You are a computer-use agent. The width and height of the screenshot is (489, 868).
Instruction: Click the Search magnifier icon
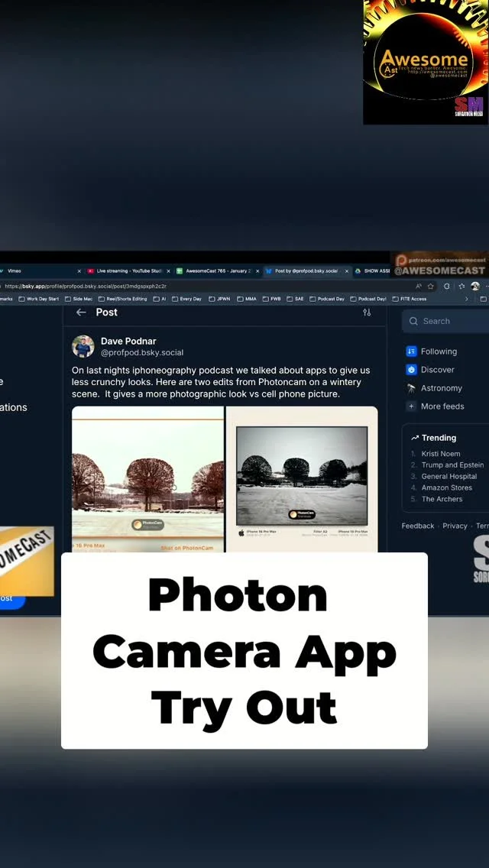[413, 321]
